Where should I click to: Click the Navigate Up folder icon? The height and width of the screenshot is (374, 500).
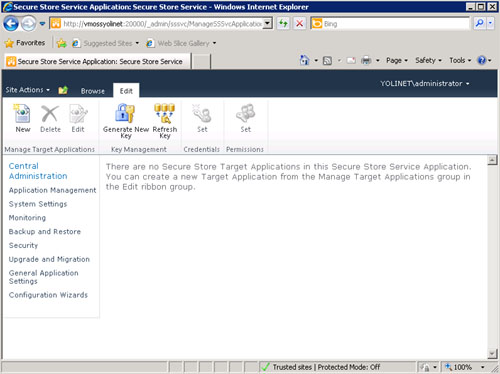pos(63,90)
